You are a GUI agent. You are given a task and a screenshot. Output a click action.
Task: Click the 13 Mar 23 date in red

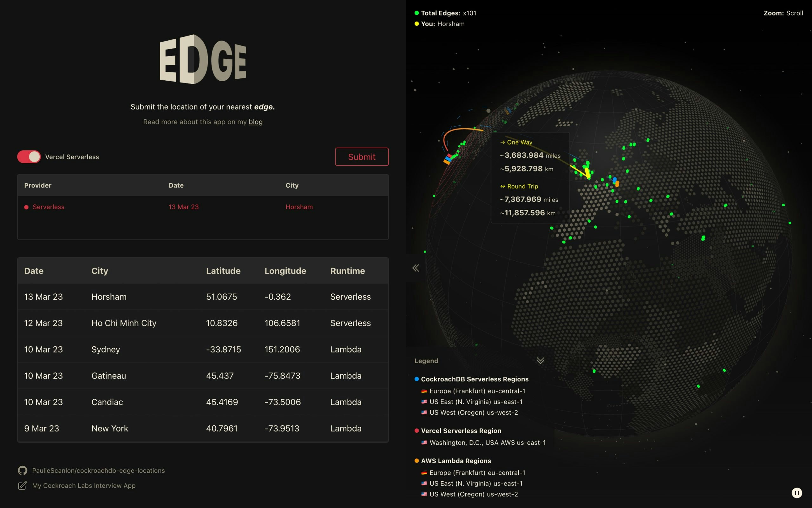(x=184, y=207)
